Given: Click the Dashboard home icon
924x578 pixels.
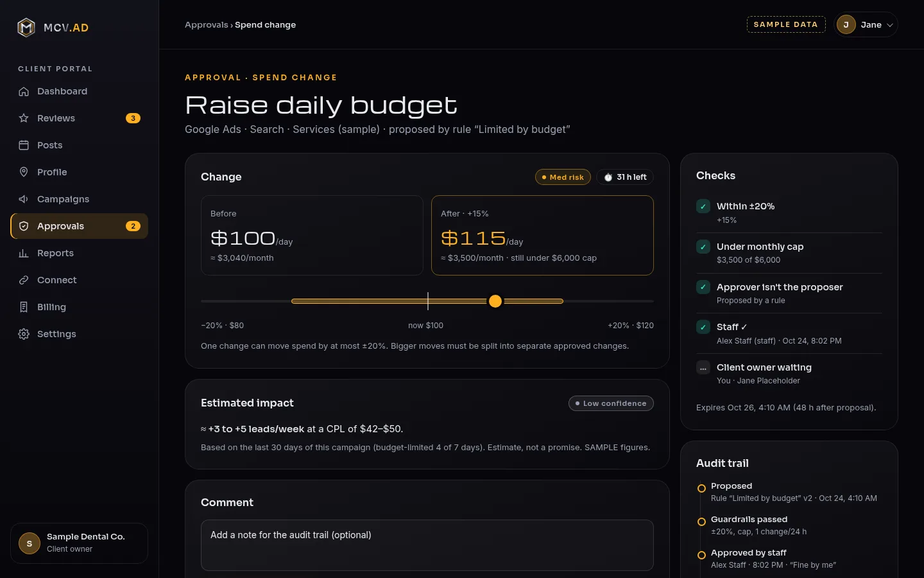Looking at the screenshot, I should [24, 91].
